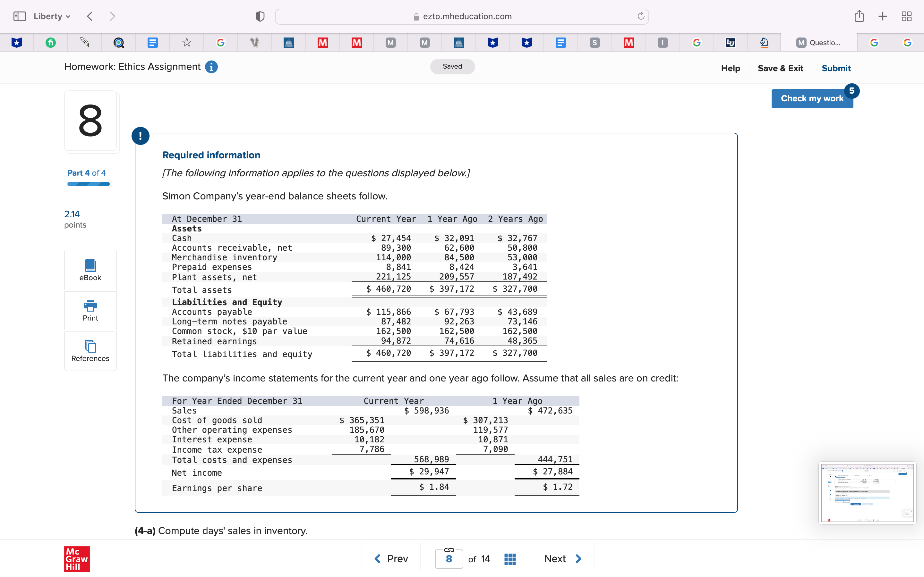The width and height of the screenshot is (924, 577).
Task: Click the info icon beside Ethics Assignment title
Action: [211, 67]
